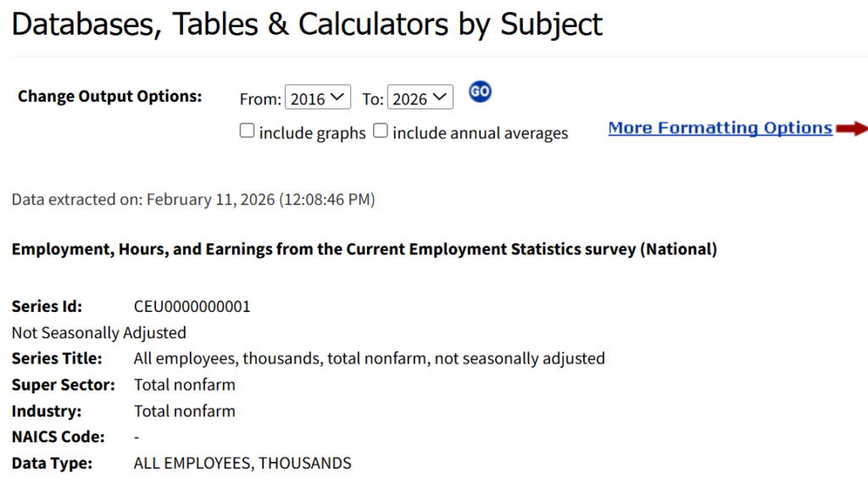The height and width of the screenshot is (489, 868).
Task: Select the series ID CEU0000000001 text
Action: [192, 306]
